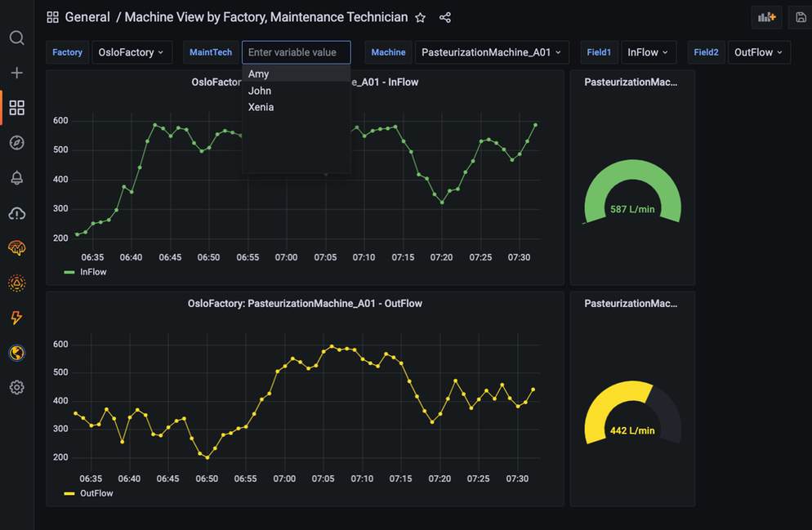Toggle the InFlow legend series
The image size is (812, 530).
coord(93,272)
